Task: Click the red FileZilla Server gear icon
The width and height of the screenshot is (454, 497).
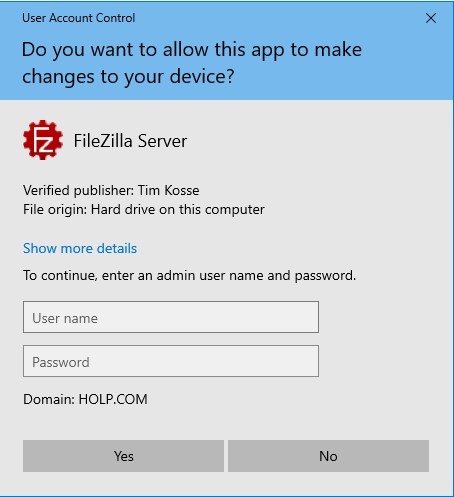Action: [x=43, y=140]
